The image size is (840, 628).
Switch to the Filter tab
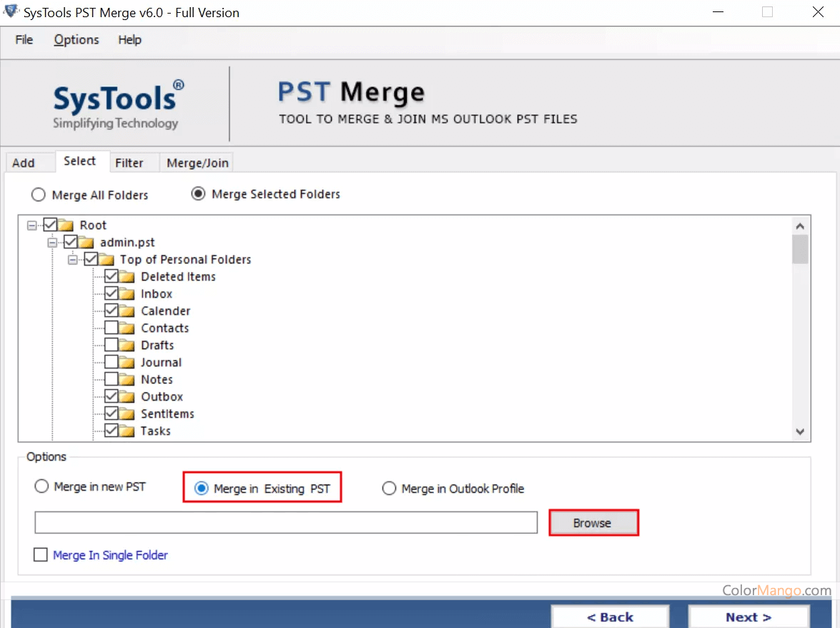pyautogui.click(x=129, y=163)
